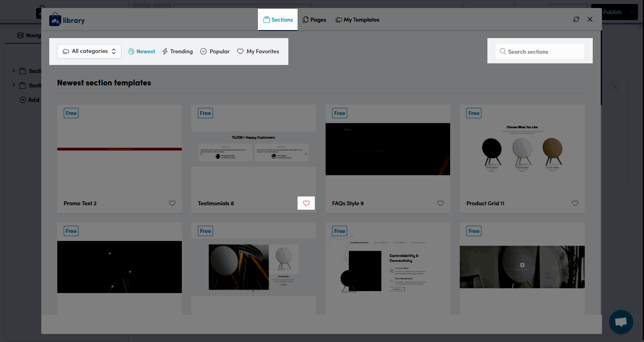The width and height of the screenshot is (644, 342).
Task: Open the FAQs Style 9 preview thumbnail
Action: [x=388, y=149]
